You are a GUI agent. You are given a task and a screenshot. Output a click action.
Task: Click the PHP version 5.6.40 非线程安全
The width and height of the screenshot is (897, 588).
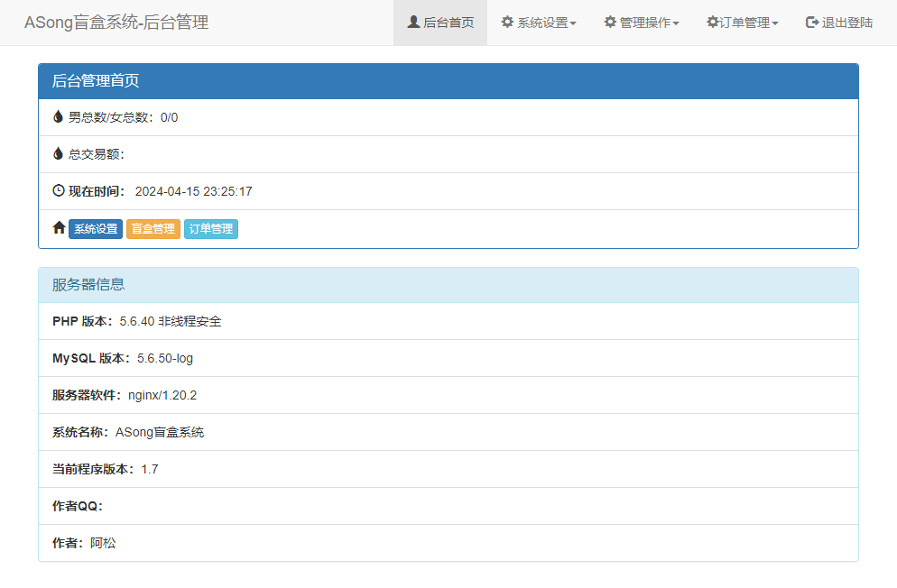click(x=171, y=322)
